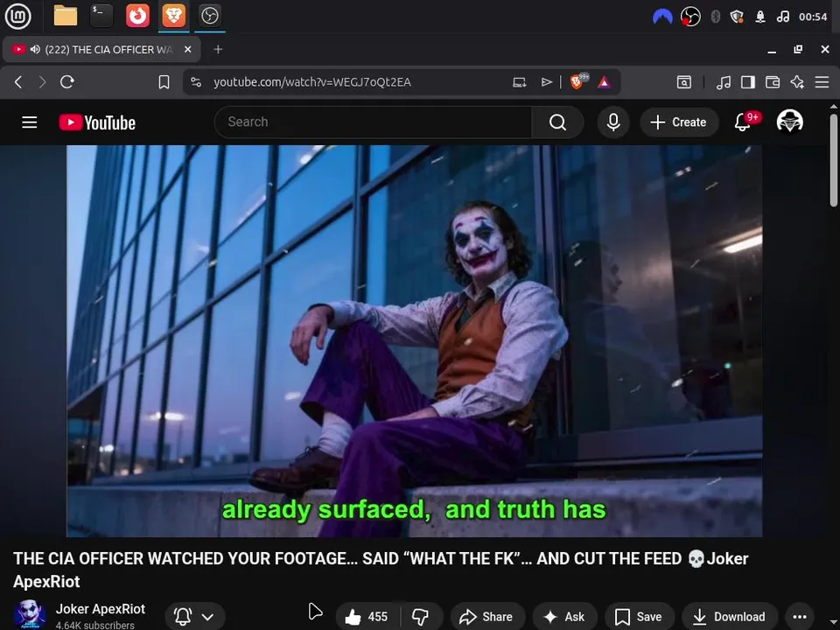Select the CIA OFFICER video tab

coord(101,49)
